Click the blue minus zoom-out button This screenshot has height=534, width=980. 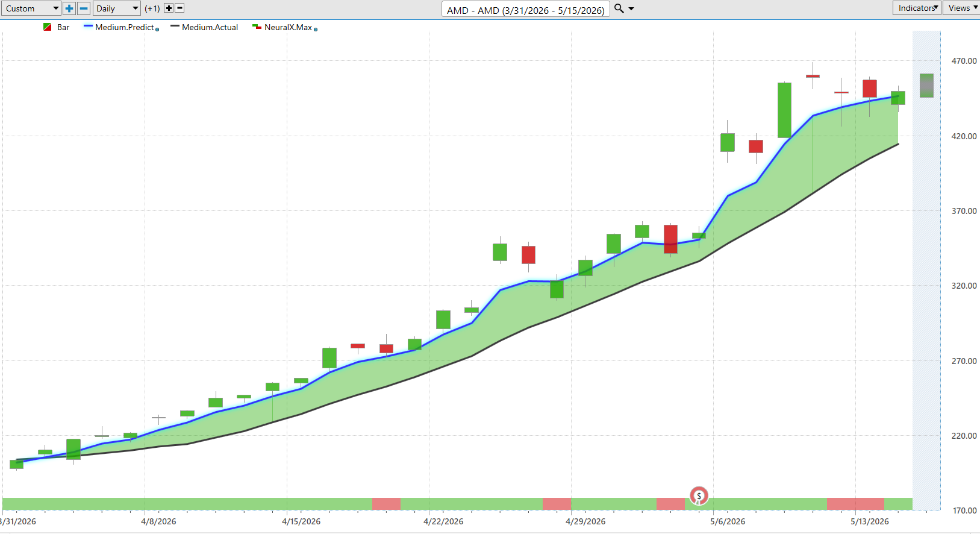pos(84,8)
